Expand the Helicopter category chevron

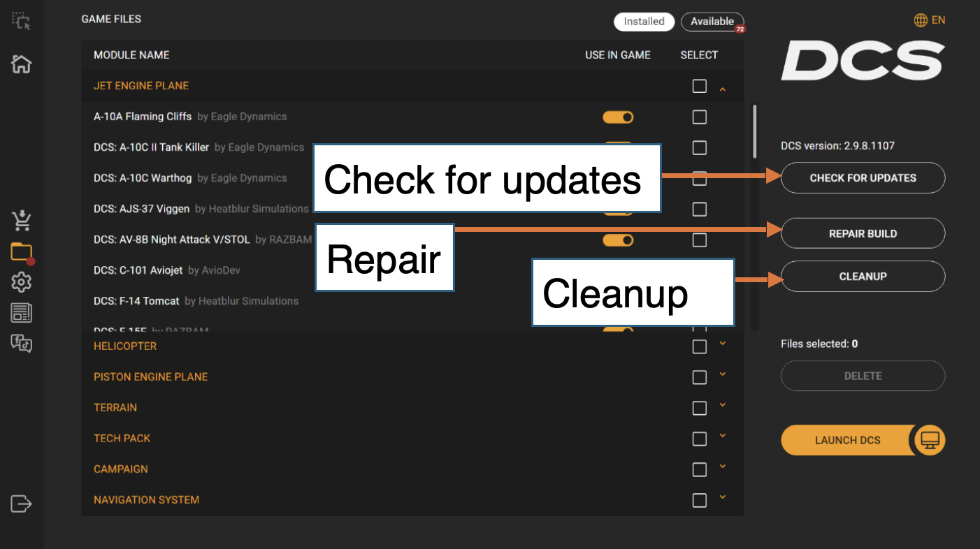click(x=723, y=344)
